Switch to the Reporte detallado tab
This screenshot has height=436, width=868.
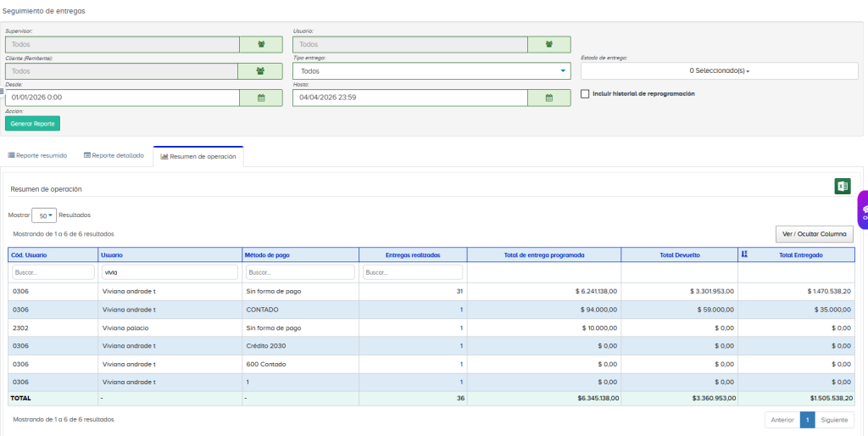point(114,156)
